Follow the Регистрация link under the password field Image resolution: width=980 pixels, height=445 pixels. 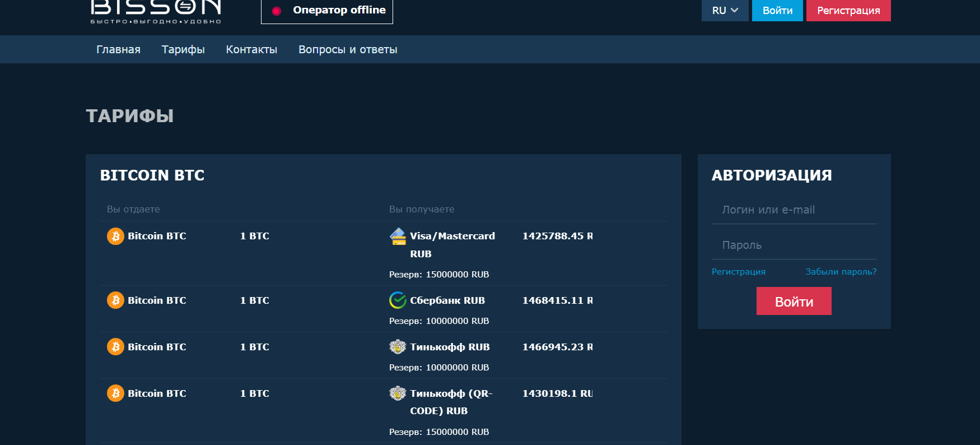click(x=739, y=272)
